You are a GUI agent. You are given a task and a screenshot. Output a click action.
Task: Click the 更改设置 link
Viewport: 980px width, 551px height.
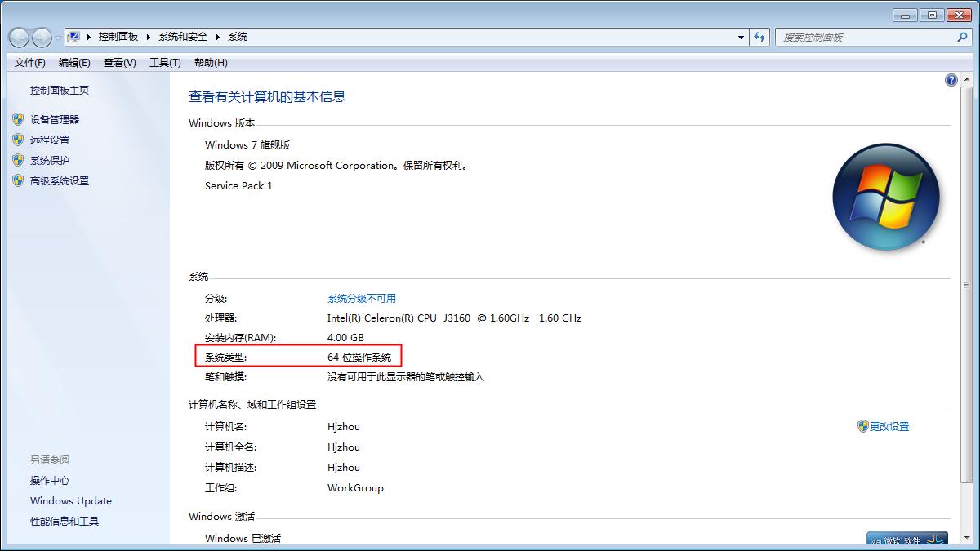point(889,426)
